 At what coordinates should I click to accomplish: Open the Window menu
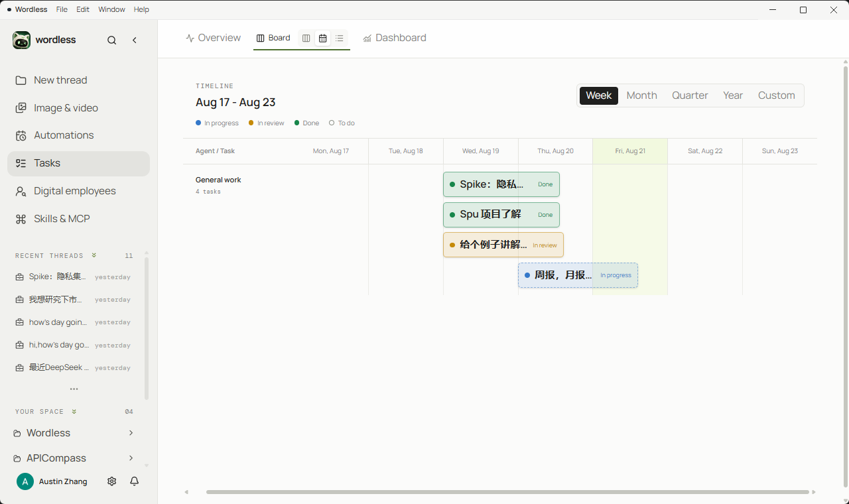pyautogui.click(x=111, y=9)
